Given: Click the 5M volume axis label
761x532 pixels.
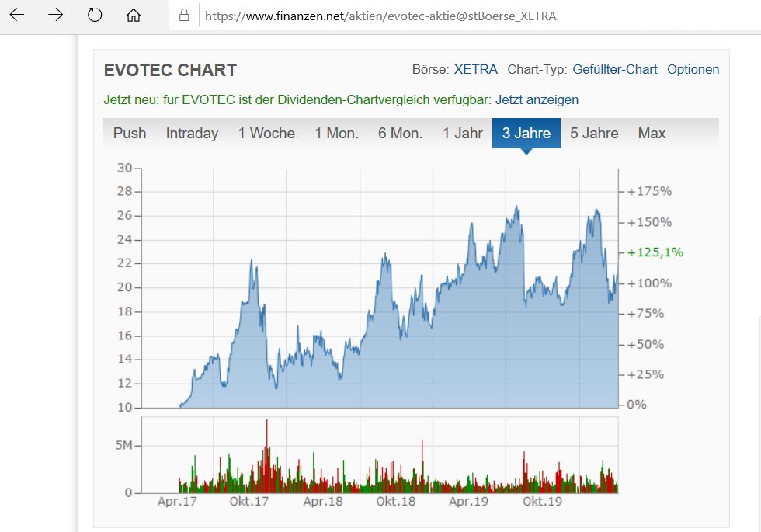Looking at the screenshot, I should click(x=123, y=445).
